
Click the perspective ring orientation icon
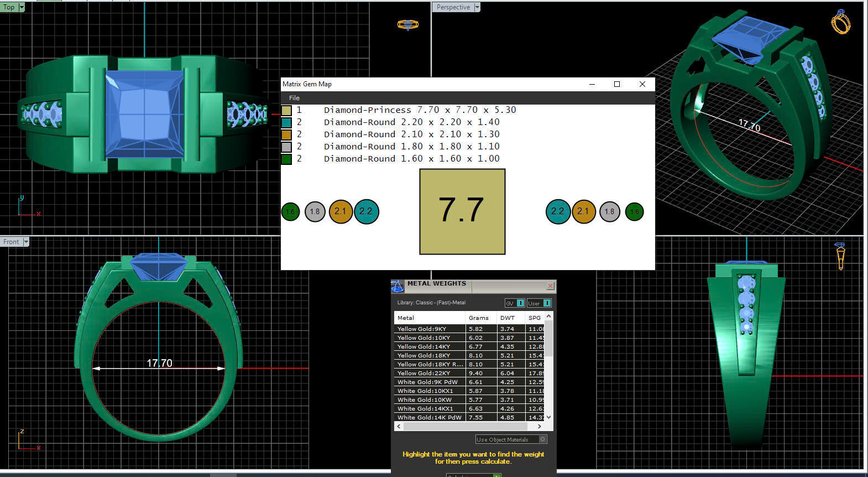(841, 22)
